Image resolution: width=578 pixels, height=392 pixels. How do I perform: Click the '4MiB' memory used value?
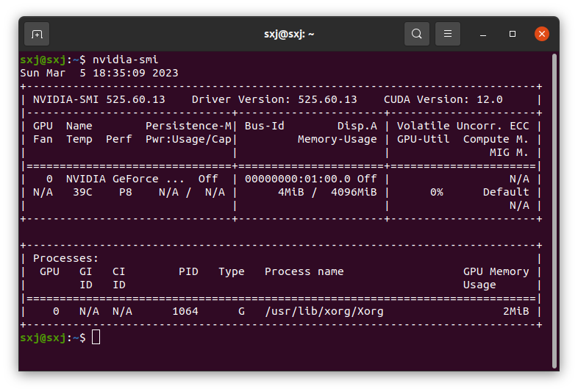(x=291, y=193)
